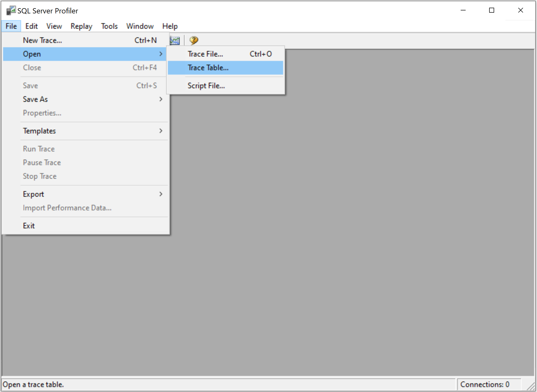Image resolution: width=537 pixels, height=392 pixels.
Task: Open the Replay menu
Action: point(81,26)
